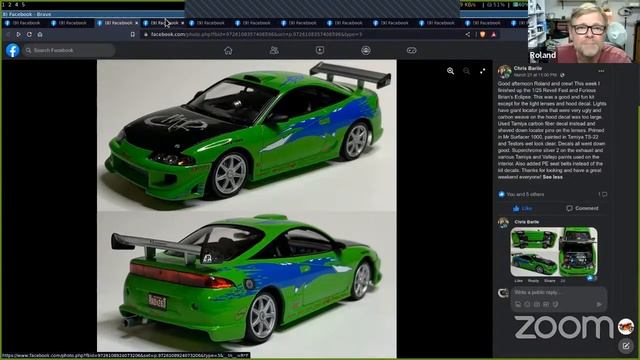Open the Brave Rewards triangle icon
This screenshot has width=640, height=360.
point(493,34)
